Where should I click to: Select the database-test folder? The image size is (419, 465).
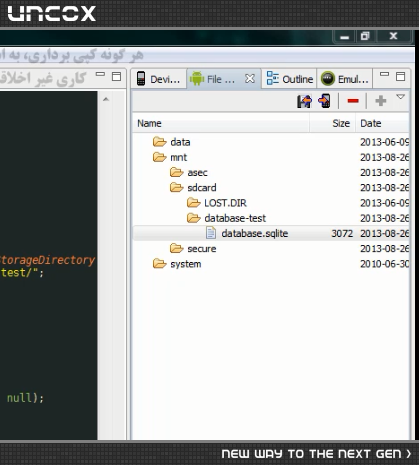click(x=235, y=218)
